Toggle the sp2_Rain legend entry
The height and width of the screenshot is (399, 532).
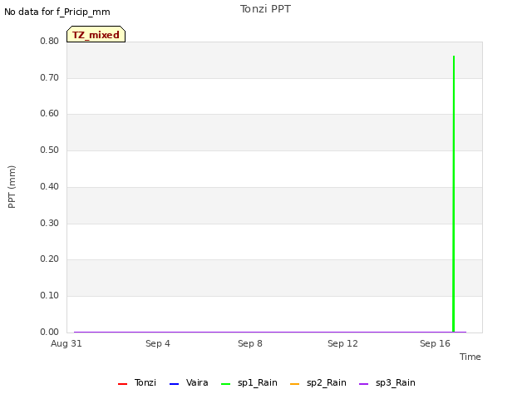point(318,382)
